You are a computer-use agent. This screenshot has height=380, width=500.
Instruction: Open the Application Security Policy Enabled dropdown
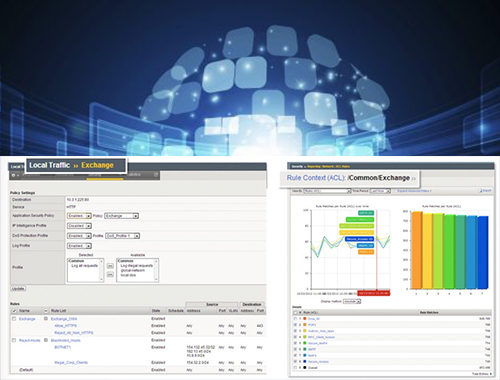[79, 216]
